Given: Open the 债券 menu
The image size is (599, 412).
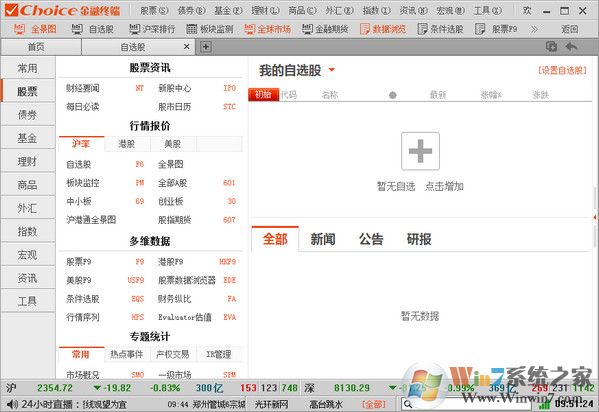Looking at the screenshot, I should coord(191,10).
